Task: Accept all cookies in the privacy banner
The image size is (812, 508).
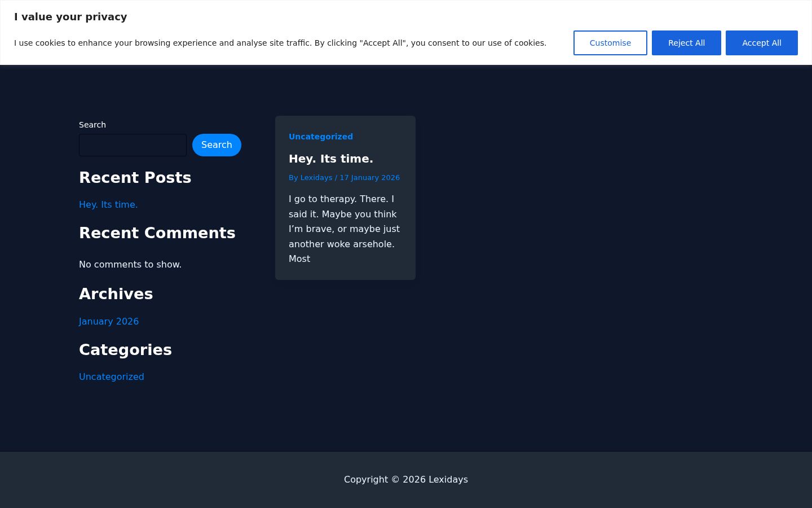Action: coord(761,43)
